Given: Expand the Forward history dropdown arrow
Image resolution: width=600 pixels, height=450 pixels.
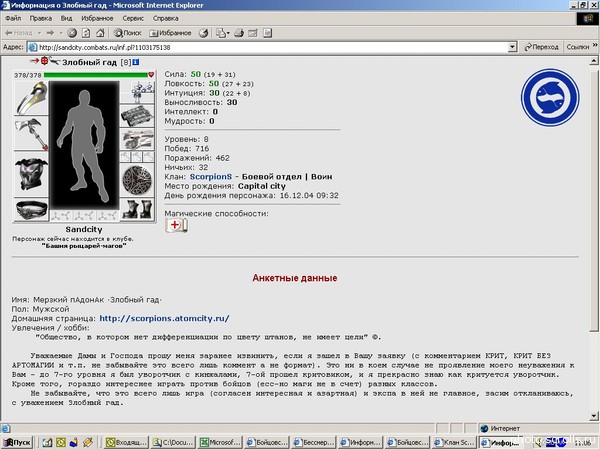Looking at the screenshot, I should (61, 33).
